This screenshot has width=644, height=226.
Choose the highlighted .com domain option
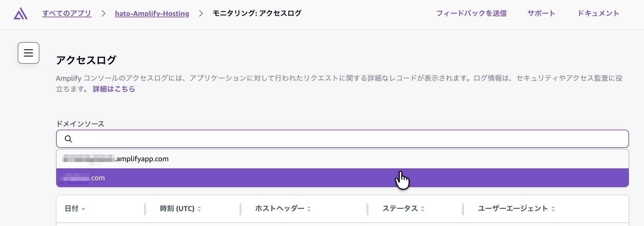pyautogui.click(x=97, y=178)
